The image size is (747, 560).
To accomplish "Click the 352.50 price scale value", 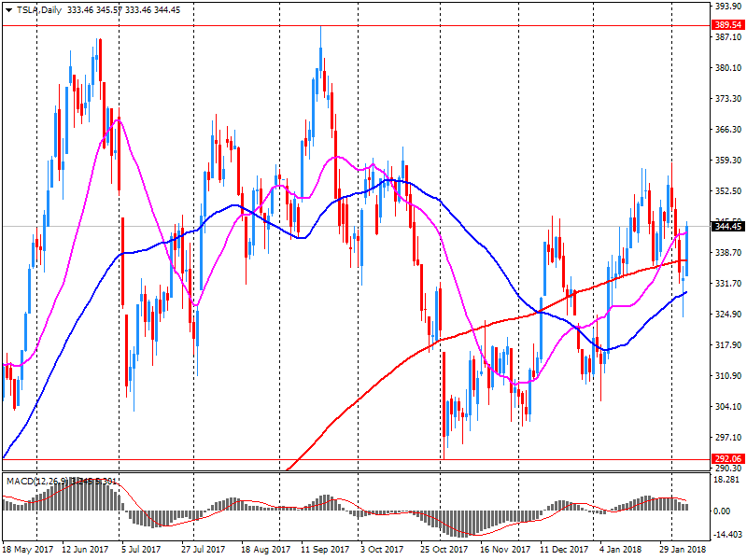I will (729, 190).
